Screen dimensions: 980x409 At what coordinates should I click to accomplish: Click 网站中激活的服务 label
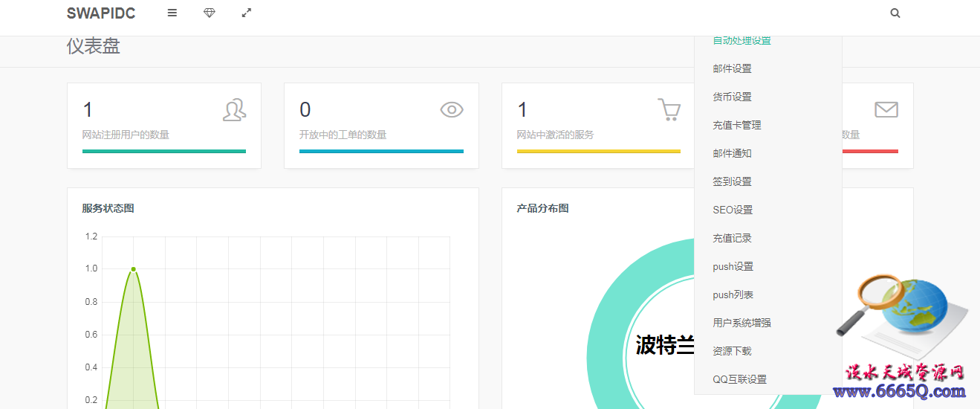pyautogui.click(x=556, y=135)
